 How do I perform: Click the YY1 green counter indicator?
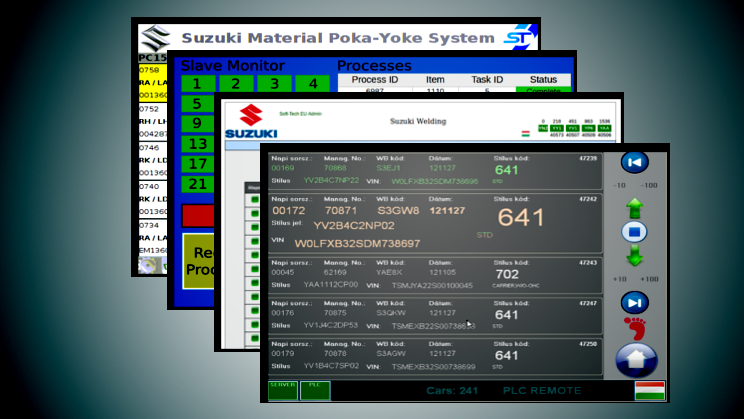click(557, 128)
